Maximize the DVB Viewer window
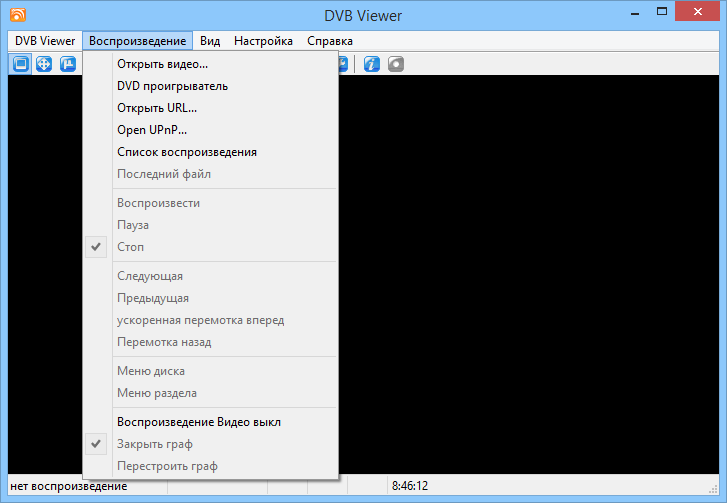Screen dimensions: 727x503 pyautogui.click(x=662, y=12)
